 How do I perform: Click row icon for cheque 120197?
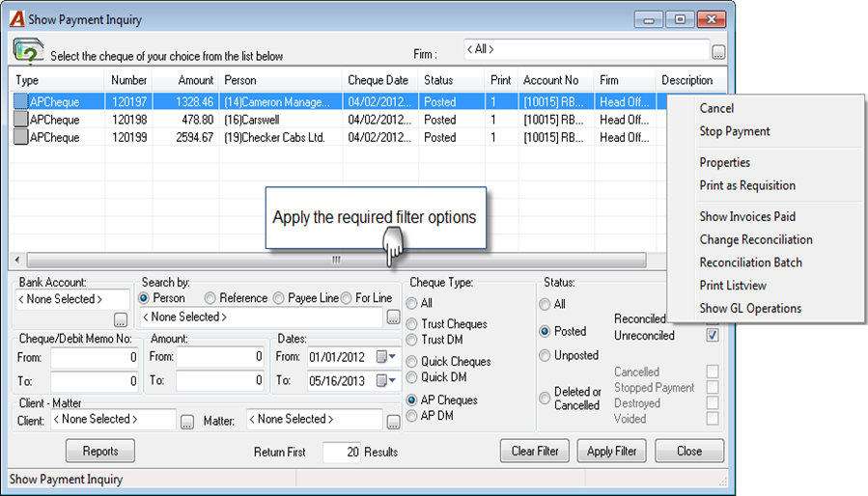(x=21, y=101)
